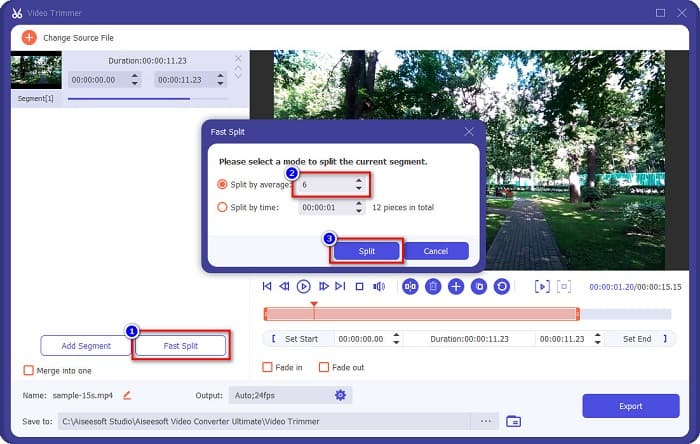This screenshot has width=700, height=444.
Task: Click the Export button
Action: [630, 406]
